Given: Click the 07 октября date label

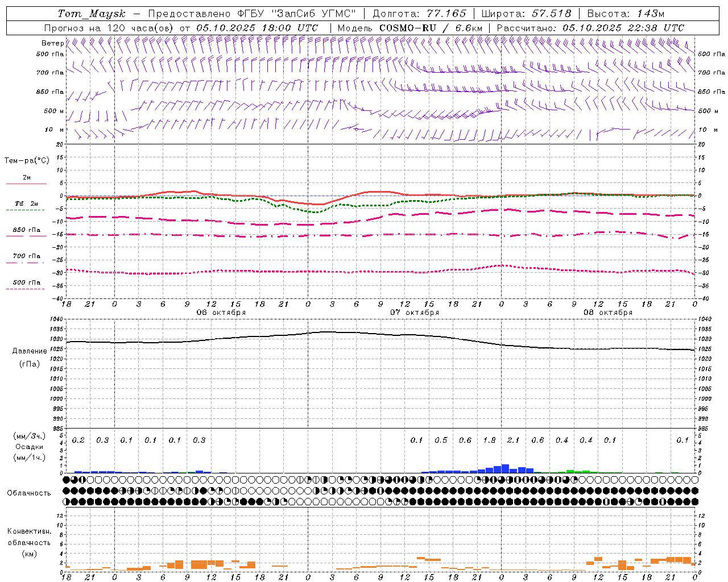Looking at the screenshot, I should click(414, 313).
